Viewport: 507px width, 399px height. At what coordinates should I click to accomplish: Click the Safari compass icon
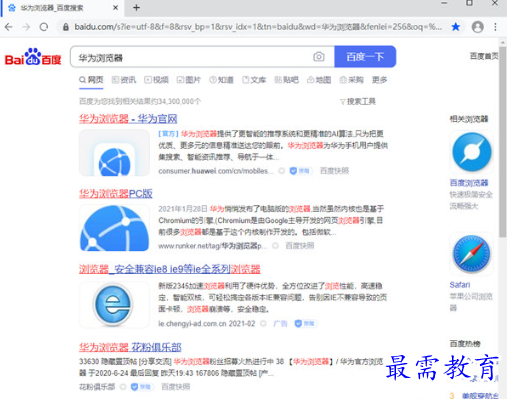[x=471, y=254]
